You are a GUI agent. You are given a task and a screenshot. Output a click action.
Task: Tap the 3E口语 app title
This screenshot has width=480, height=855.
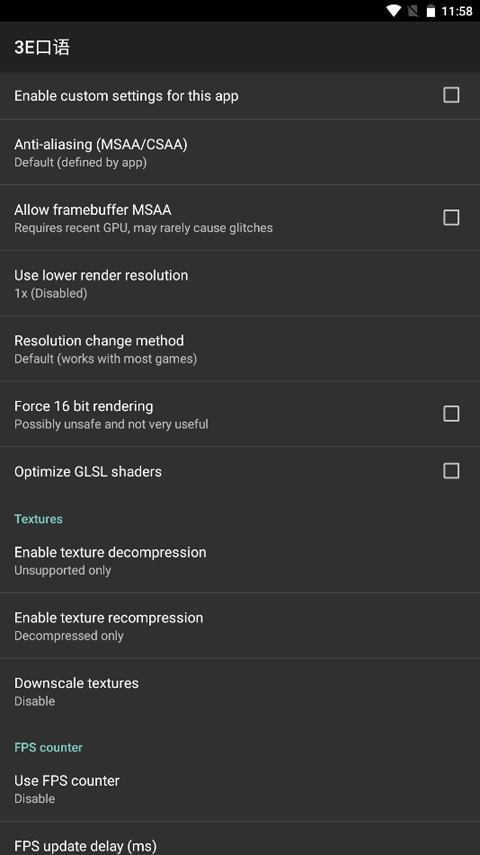click(42, 47)
